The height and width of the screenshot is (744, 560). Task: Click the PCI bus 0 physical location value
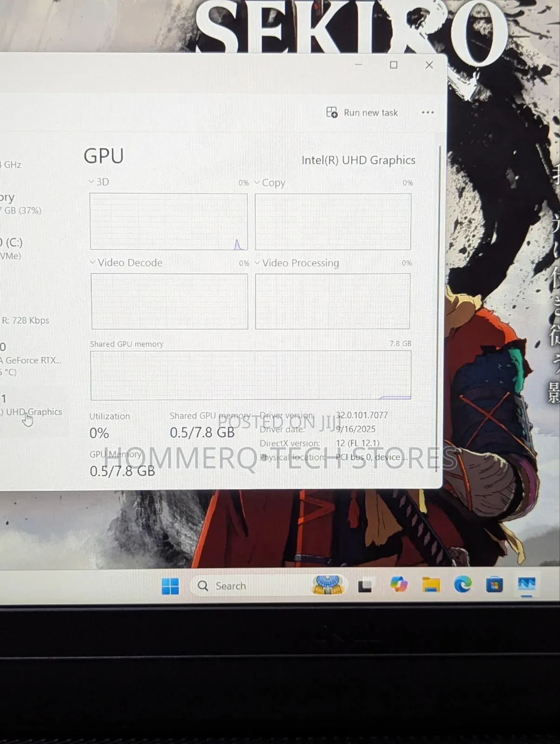[x=372, y=457]
